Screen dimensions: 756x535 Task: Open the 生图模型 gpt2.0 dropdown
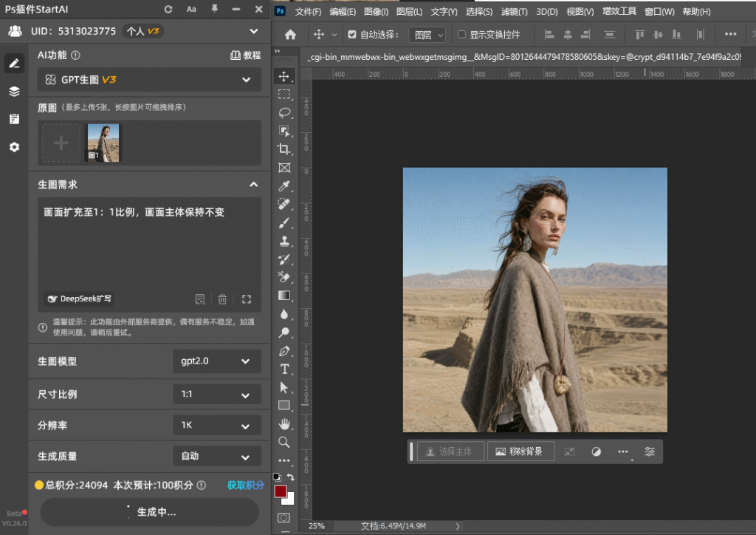pyautogui.click(x=217, y=361)
